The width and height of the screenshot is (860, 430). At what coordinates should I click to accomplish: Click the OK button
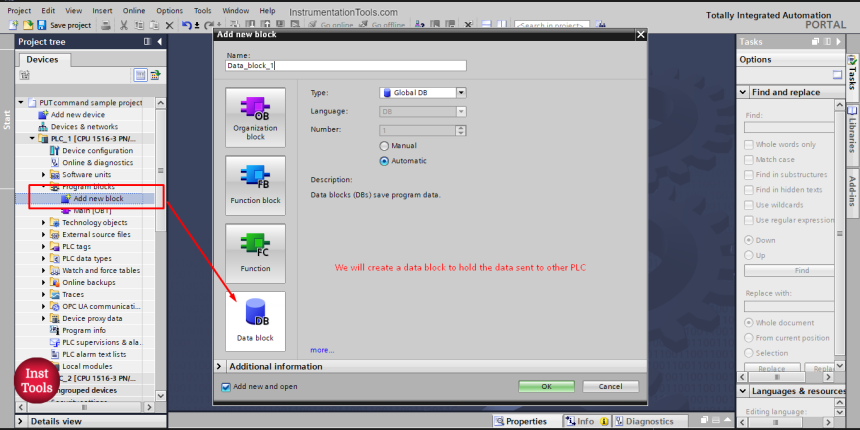(x=545, y=386)
